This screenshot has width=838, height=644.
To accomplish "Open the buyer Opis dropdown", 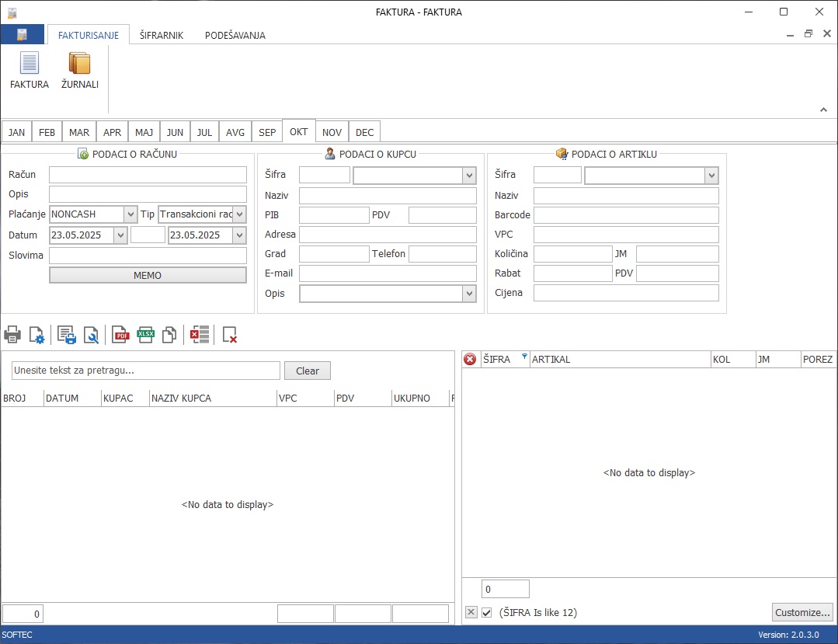I will [x=468, y=294].
